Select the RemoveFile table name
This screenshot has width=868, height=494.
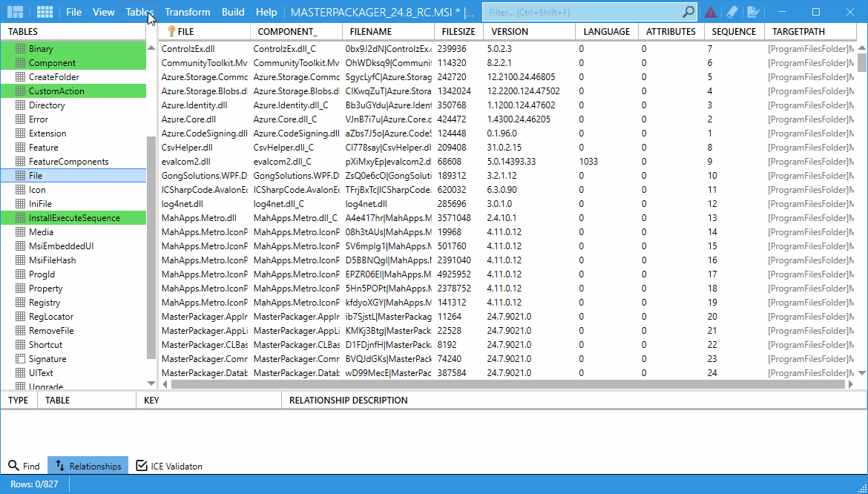(x=51, y=331)
